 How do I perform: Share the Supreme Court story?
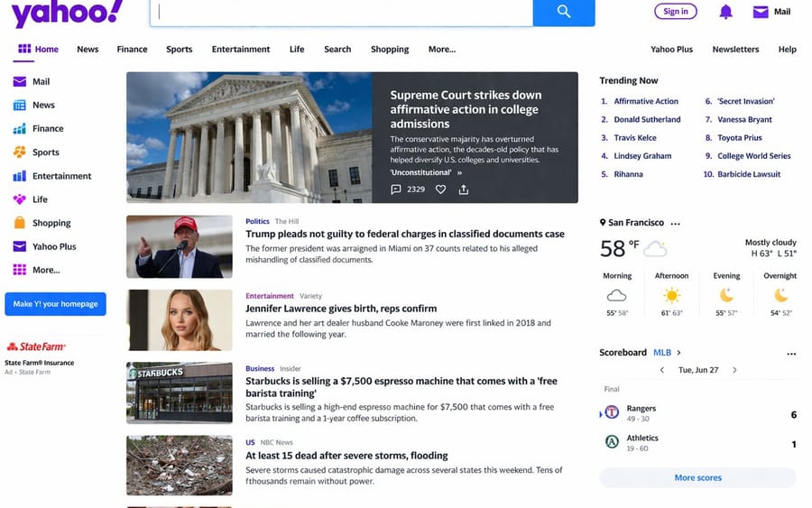[x=464, y=189]
